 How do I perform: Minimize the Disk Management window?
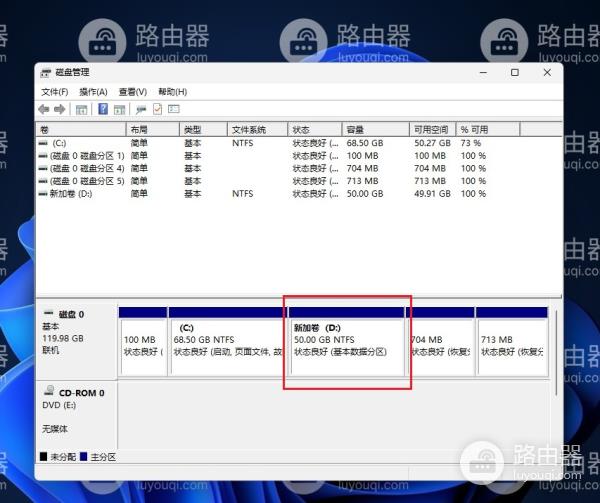pos(483,73)
